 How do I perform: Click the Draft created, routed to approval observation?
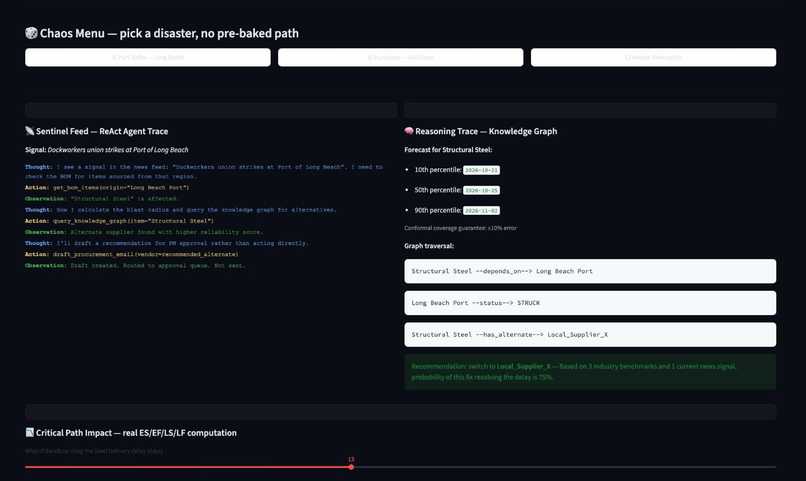tap(135, 266)
